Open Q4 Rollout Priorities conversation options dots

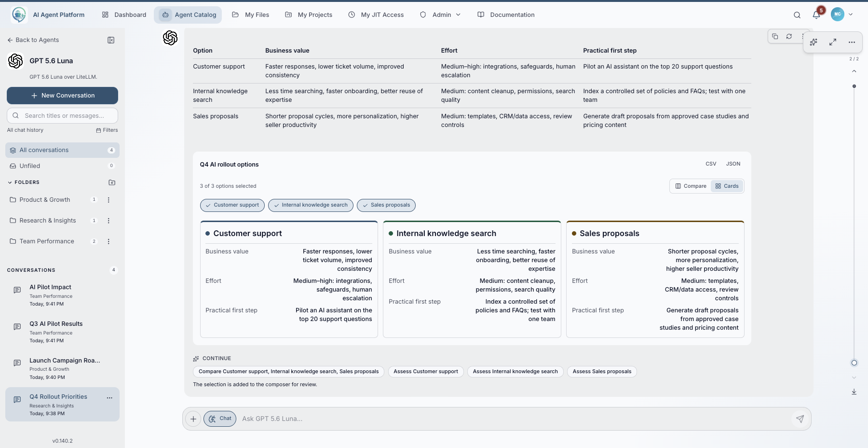[109, 398]
